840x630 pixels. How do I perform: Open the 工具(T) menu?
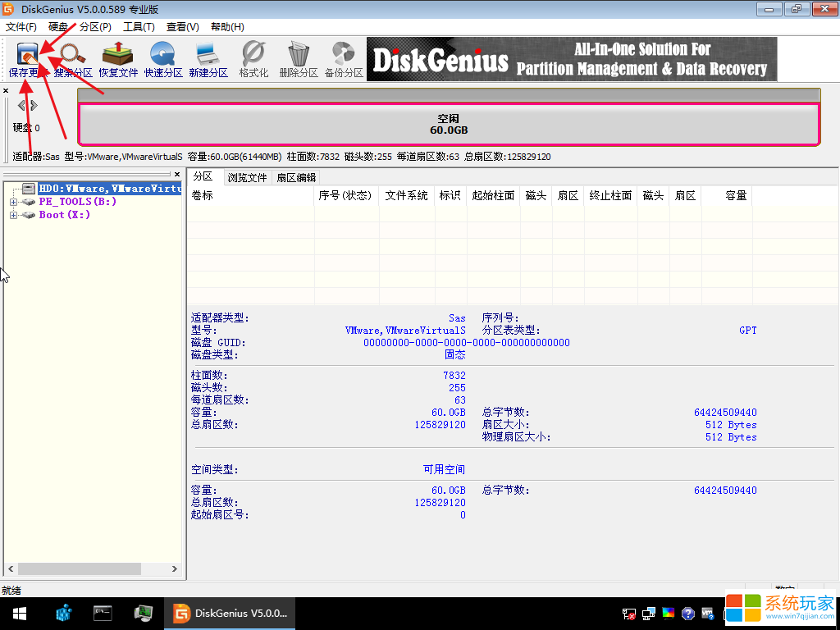coord(139,27)
